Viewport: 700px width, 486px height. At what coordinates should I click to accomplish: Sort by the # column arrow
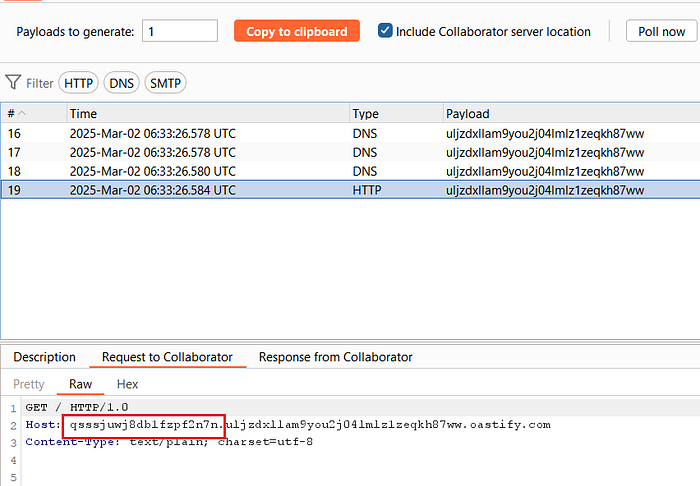click(21, 113)
